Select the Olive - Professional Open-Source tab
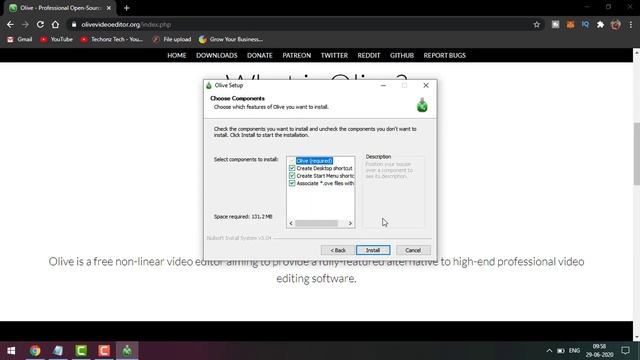640x360 pixels. point(60,8)
